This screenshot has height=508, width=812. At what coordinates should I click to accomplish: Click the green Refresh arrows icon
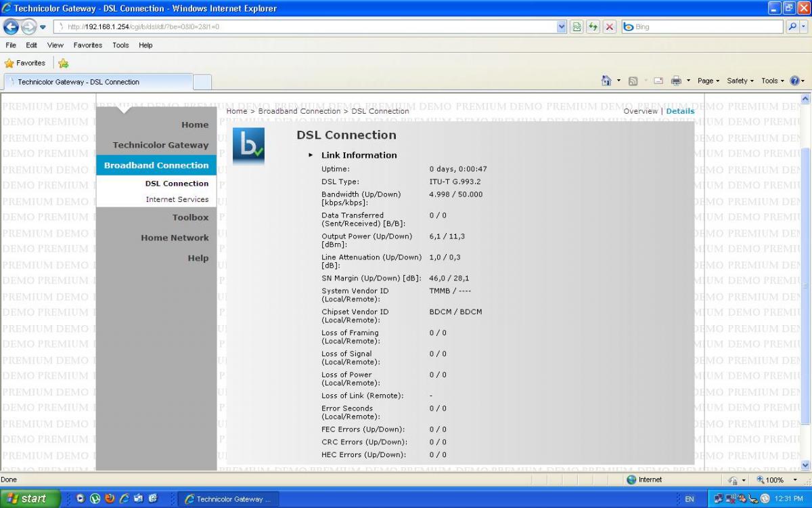pyautogui.click(x=593, y=27)
